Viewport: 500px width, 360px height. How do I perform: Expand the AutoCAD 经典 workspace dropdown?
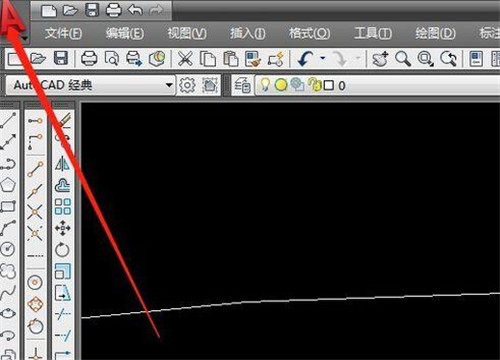pos(169,85)
